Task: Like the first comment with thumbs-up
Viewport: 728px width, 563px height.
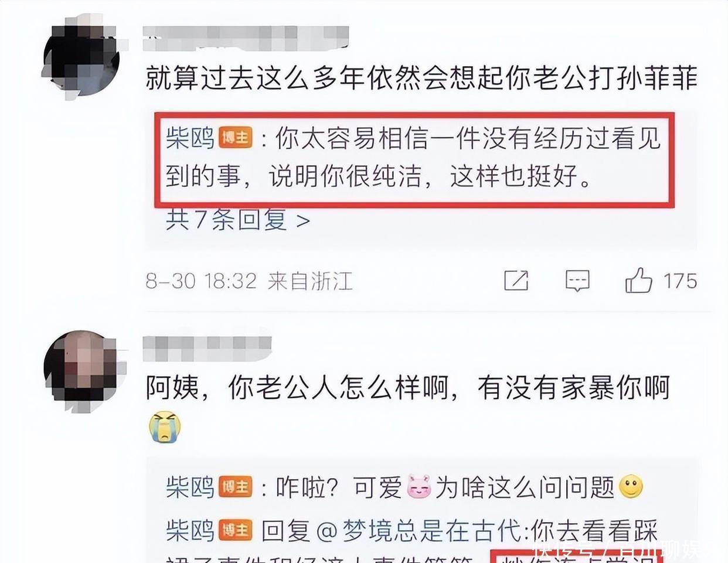Action: coord(639,280)
